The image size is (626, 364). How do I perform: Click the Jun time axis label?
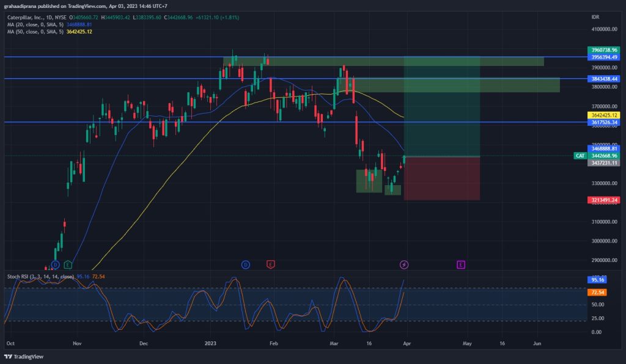click(x=537, y=343)
